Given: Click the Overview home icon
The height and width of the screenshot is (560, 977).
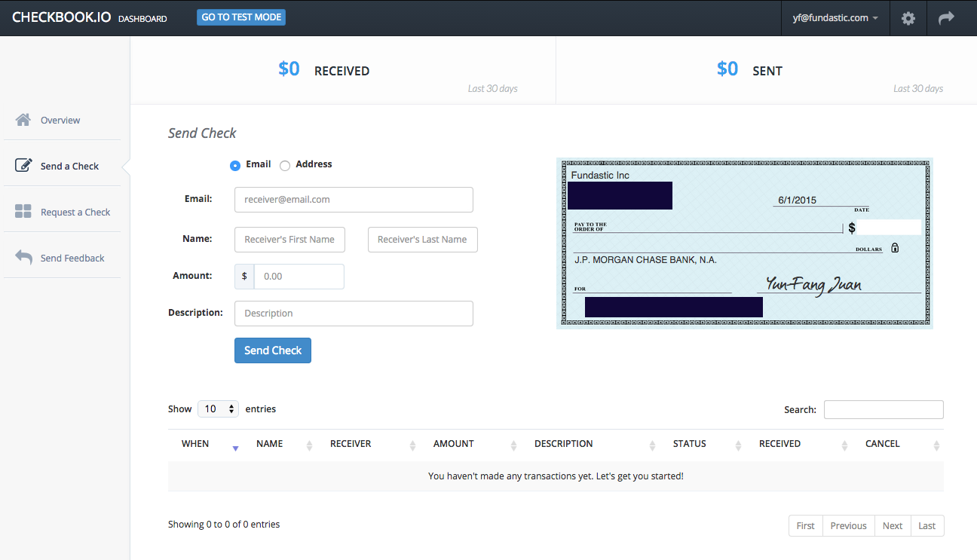Looking at the screenshot, I should (23, 120).
